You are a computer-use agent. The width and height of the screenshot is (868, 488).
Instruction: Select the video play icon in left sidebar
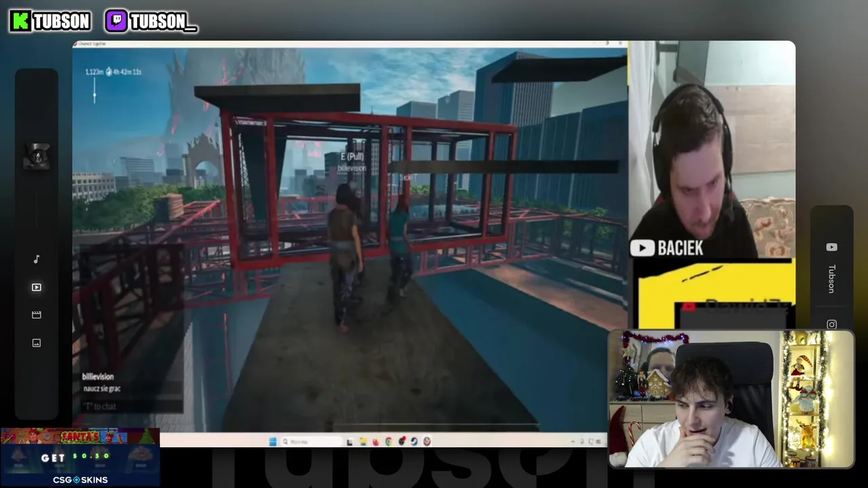point(37,287)
